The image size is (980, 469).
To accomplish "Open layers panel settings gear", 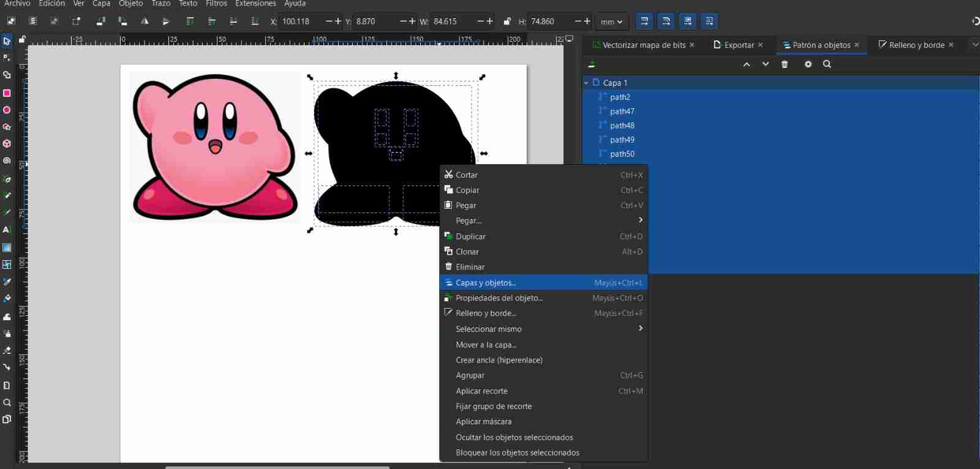I will tap(808, 64).
